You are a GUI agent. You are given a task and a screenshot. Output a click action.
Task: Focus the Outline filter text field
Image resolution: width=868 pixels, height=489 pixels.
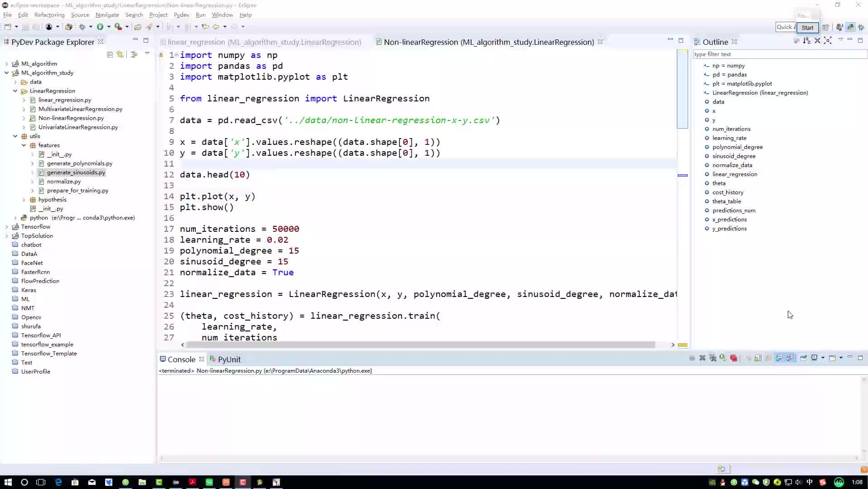(x=779, y=54)
